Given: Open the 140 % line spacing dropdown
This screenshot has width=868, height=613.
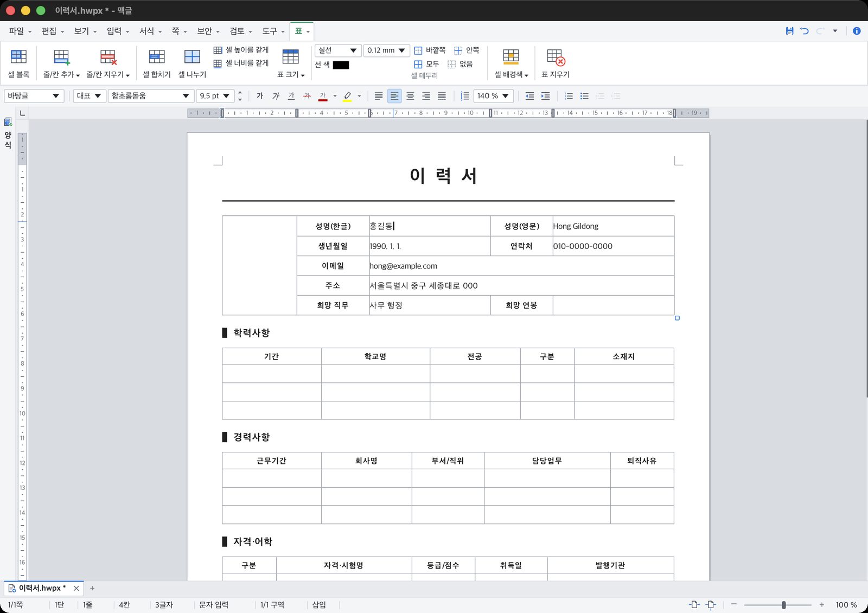Looking at the screenshot, I should click(493, 96).
